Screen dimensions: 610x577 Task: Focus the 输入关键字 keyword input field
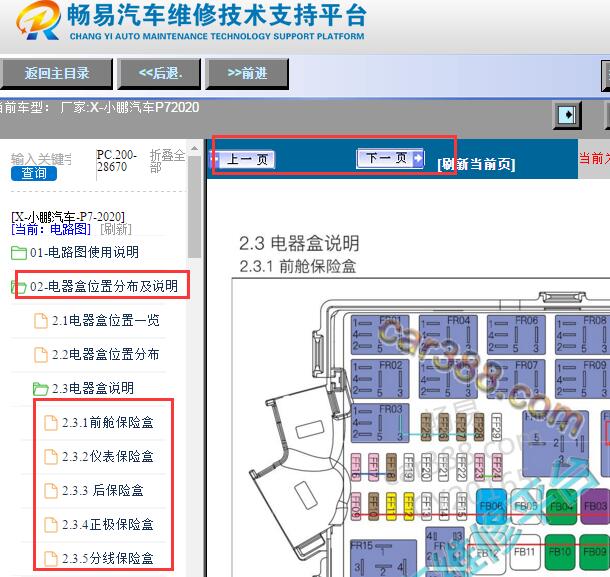[x=41, y=159]
